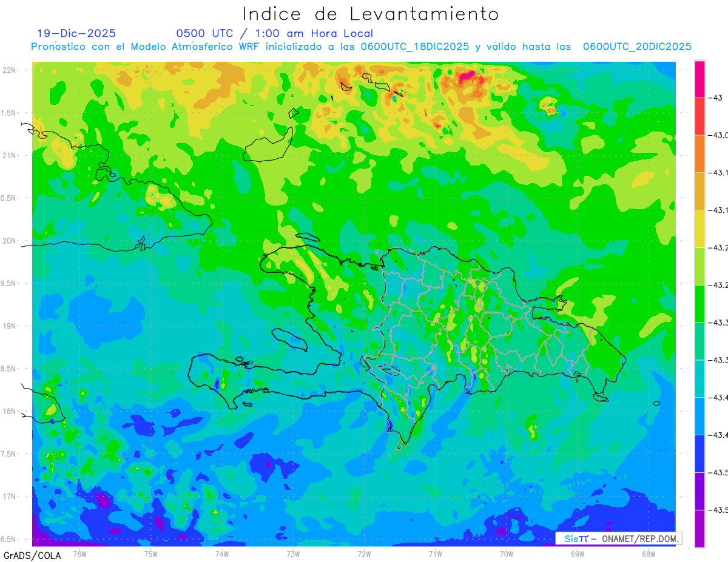Click the '18N' latitude label
This screenshot has height=562, width=728.
click(10, 411)
